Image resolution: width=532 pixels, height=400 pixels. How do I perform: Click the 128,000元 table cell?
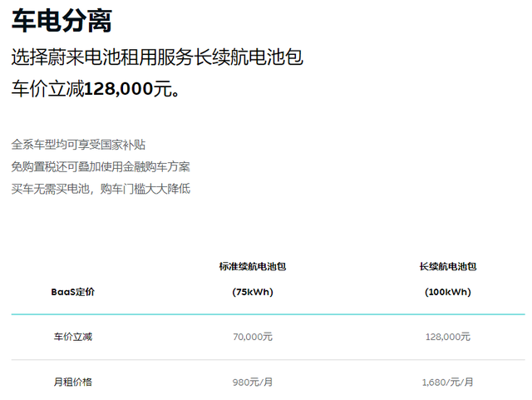(448, 337)
